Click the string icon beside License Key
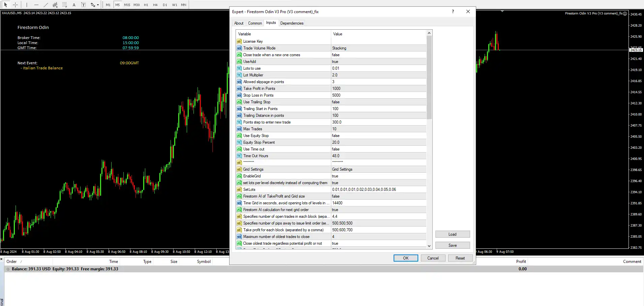This screenshot has height=306, width=644. point(239,41)
